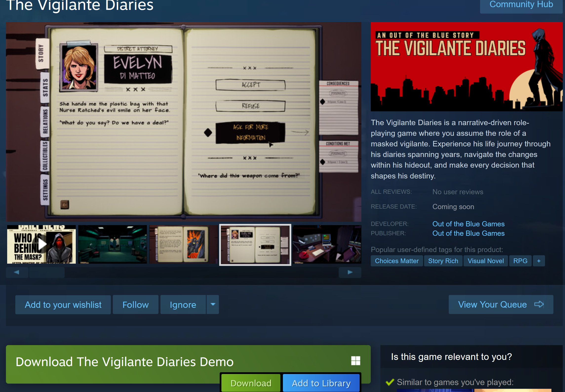The width and height of the screenshot is (565, 392).
Task: Open the Out of the Blue Games publisher link
Action: 468,233
